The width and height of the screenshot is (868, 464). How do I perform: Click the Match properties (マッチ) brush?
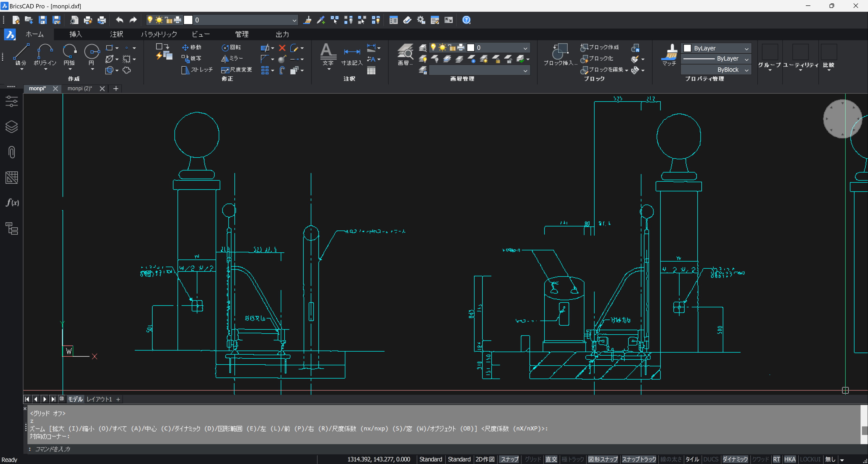(x=669, y=54)
